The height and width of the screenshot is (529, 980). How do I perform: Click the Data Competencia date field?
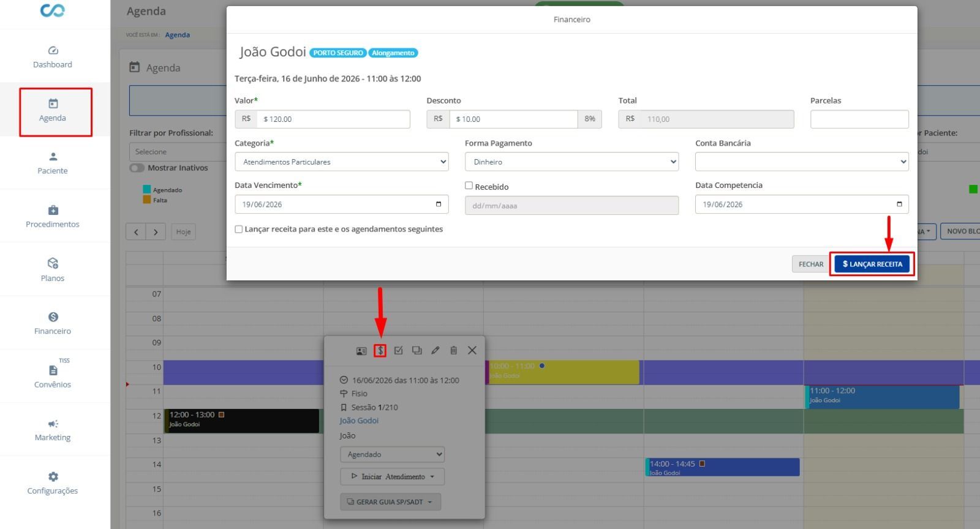pyautogui.click(x=802, y=204)
